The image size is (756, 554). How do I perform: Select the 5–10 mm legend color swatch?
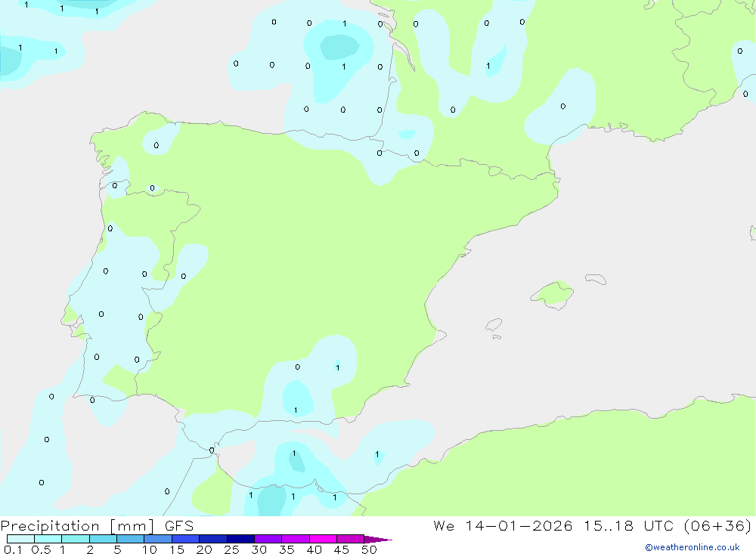click(x=131, y=539)
